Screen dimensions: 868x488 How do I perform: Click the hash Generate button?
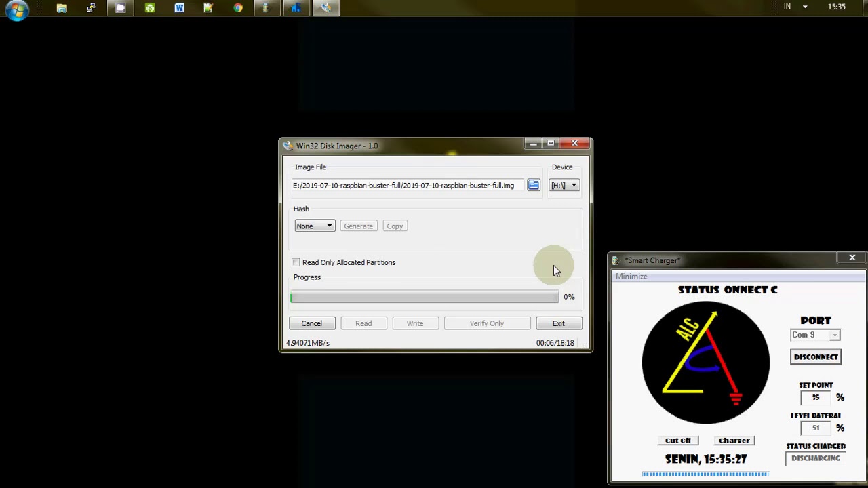(358, 226)
